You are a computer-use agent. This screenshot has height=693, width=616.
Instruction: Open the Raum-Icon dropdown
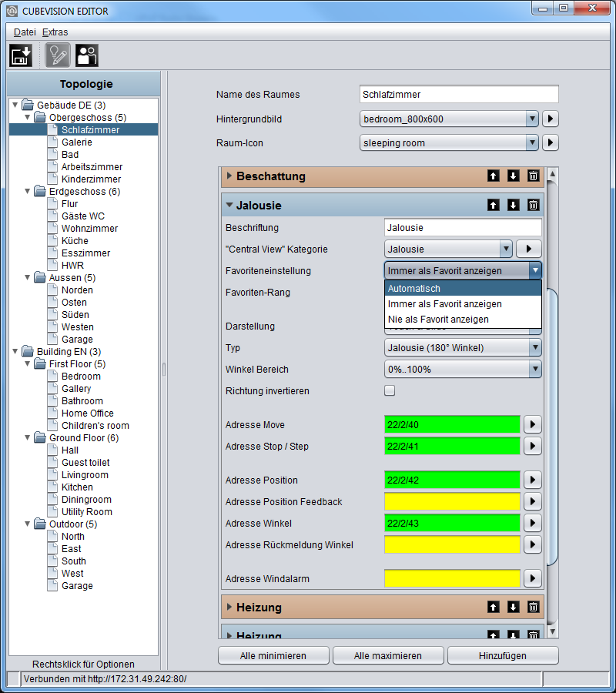(x=532, y=142)
